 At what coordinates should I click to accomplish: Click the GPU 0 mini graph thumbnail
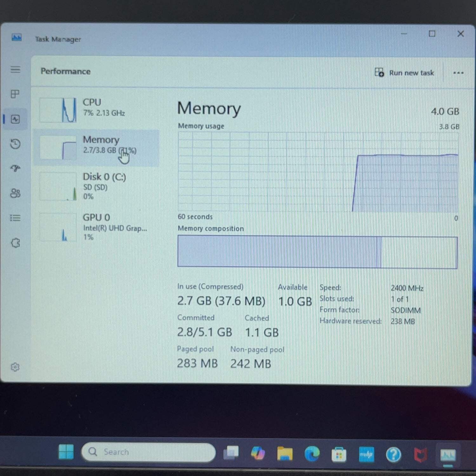tap(58, 227)
